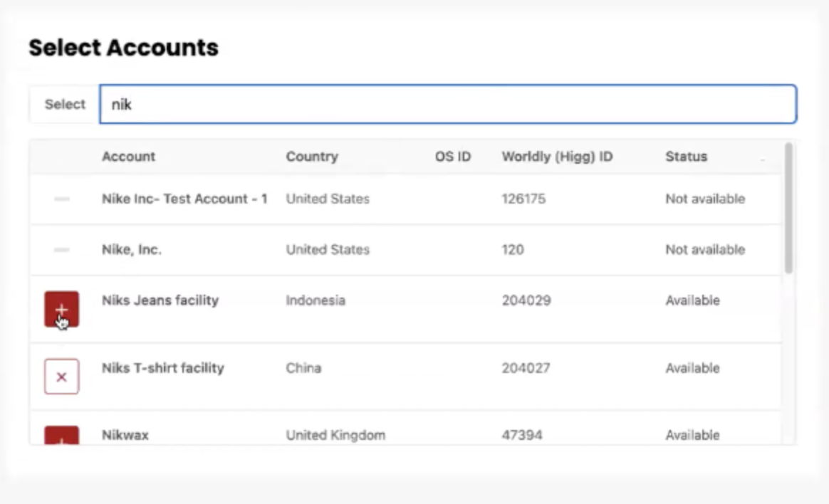The width and height of the screenshot is (829, 504).
Task: Click the Higg ID 204029
Action: (526, 300)
